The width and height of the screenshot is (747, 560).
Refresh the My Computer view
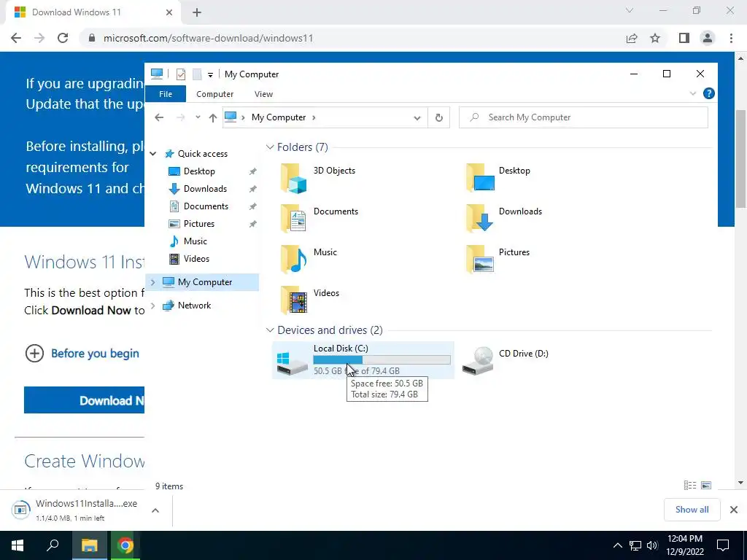(x=438, y=117)
